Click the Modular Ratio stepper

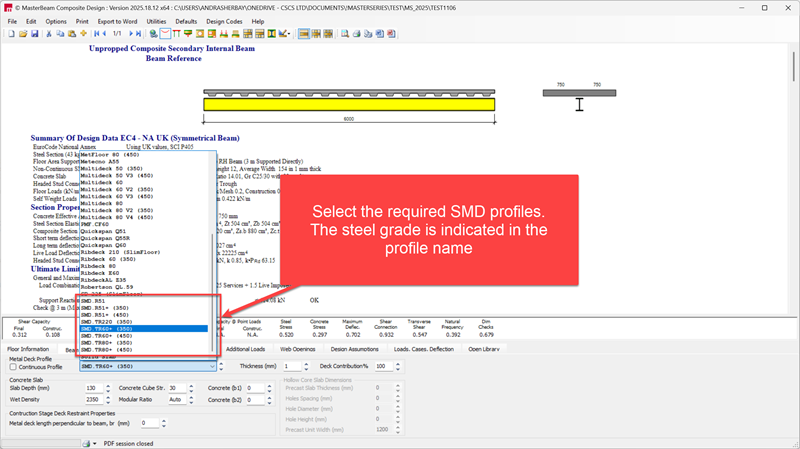(x=191, y=400)
